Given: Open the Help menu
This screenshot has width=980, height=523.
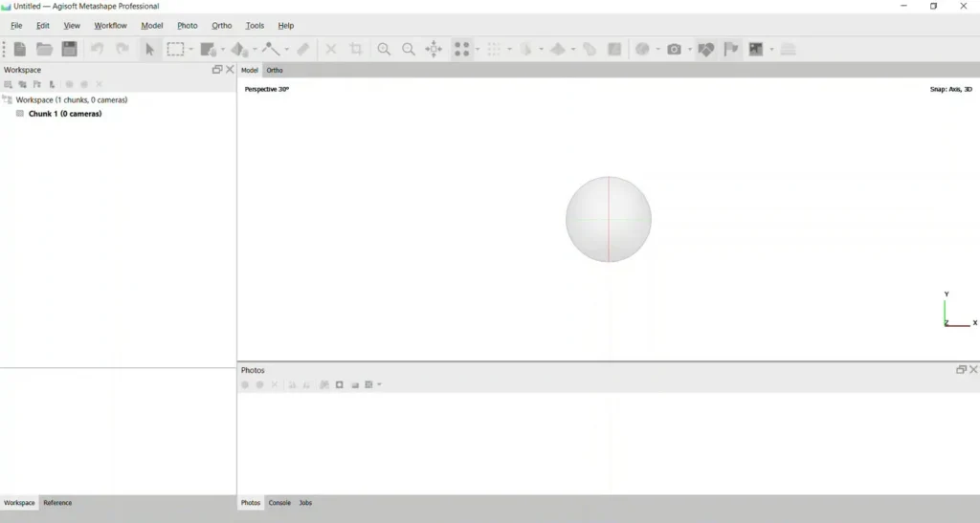Looking at the screenshot, I should point(285,26).
